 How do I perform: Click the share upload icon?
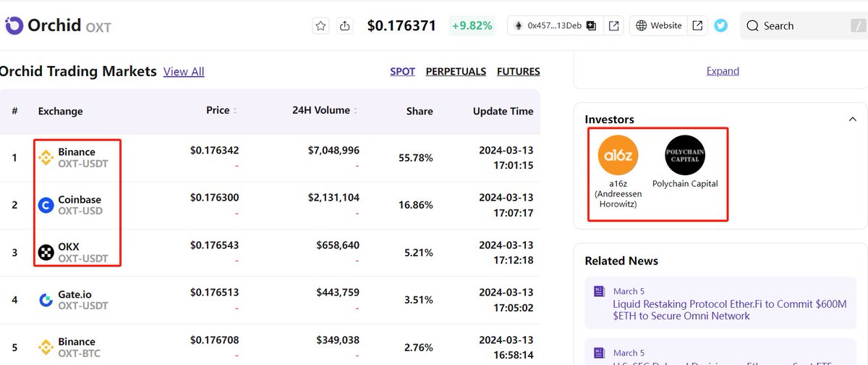[345, 26]
